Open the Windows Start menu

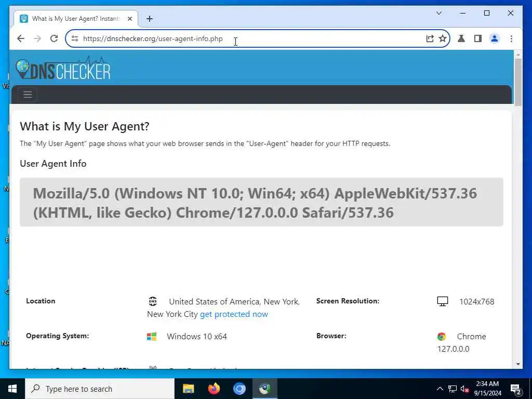point(12,389)
